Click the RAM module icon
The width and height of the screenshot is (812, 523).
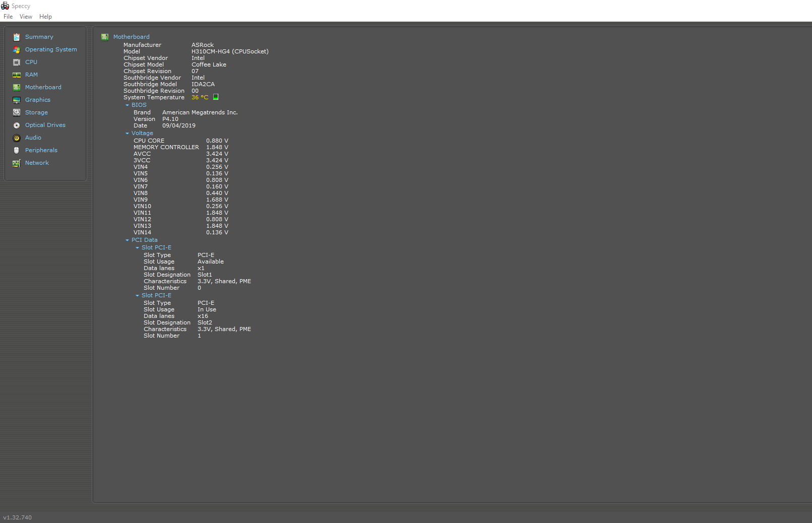click(17, 75)
